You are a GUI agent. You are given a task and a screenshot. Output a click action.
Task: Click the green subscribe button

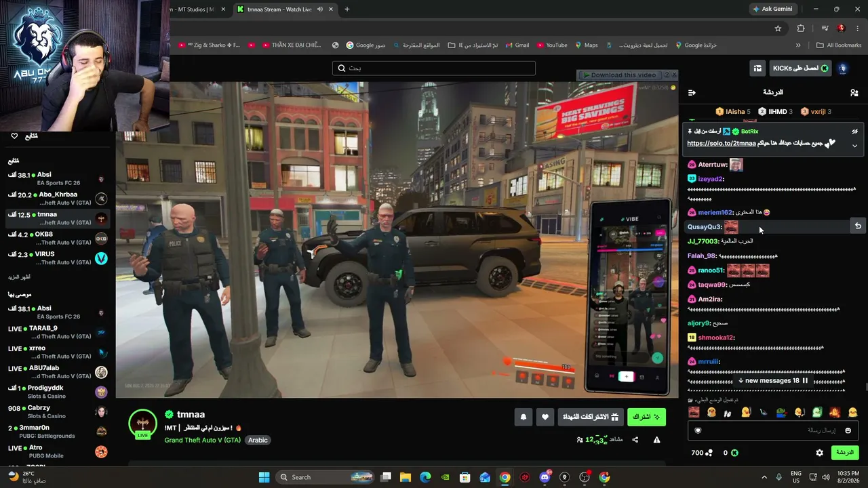[x=646, y=417]
